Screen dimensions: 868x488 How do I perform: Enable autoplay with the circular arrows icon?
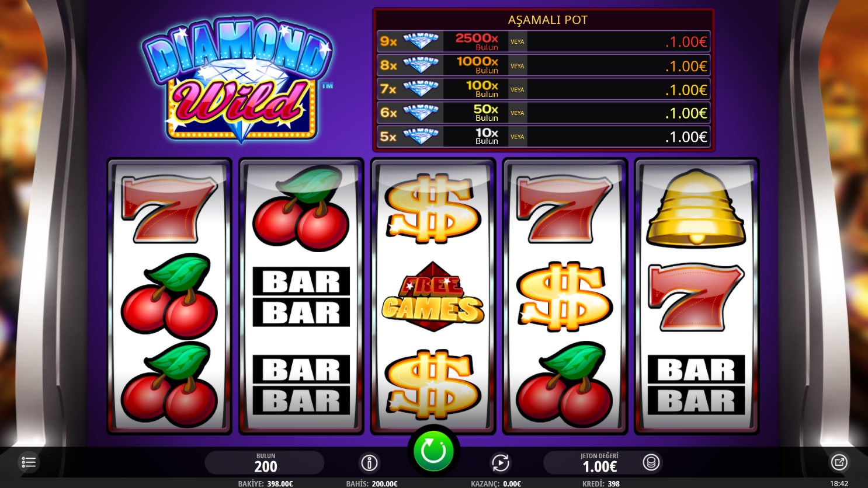pyautogui.click(x=501, y=463)
